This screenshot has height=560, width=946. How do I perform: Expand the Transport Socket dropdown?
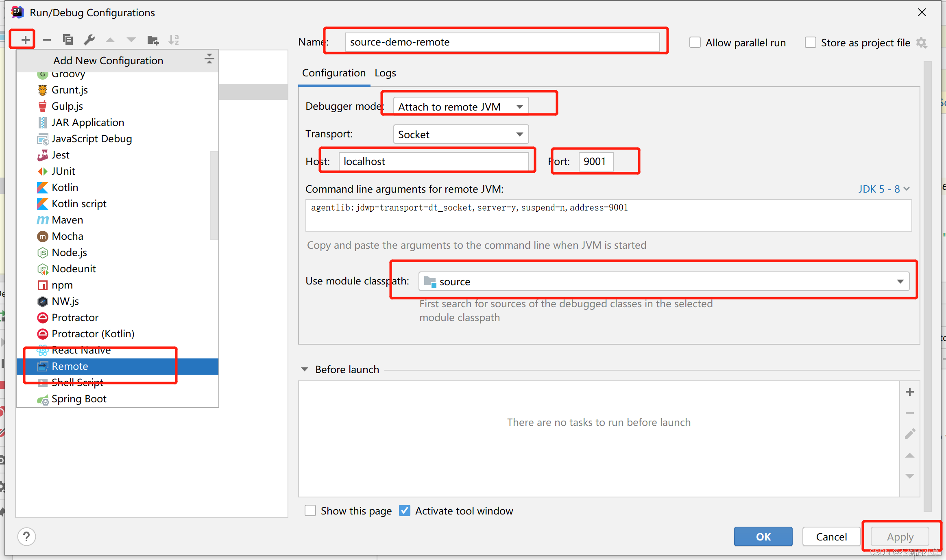[461, 135]
